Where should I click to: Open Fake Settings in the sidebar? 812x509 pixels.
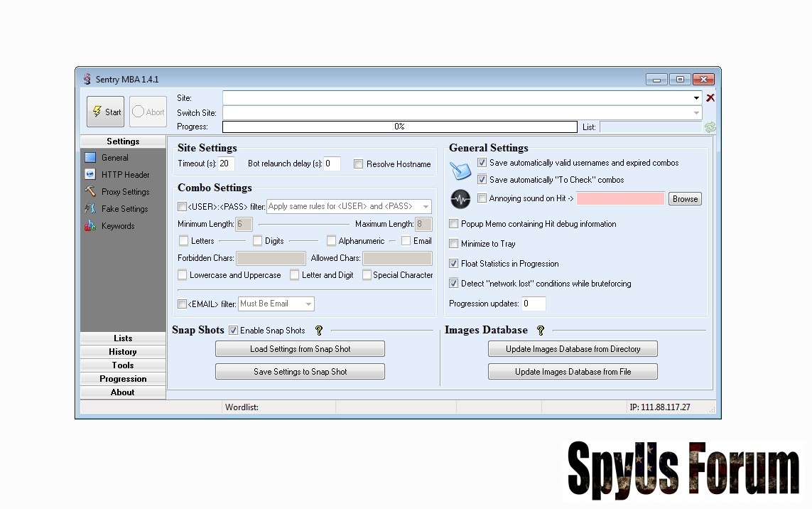[x=124, y=209]
